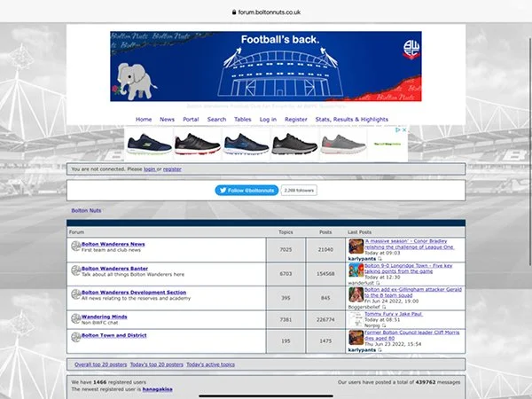
Task: Click the navy Skechers shoe in ad
Action: pyautogui.click(x=149, y=145)
